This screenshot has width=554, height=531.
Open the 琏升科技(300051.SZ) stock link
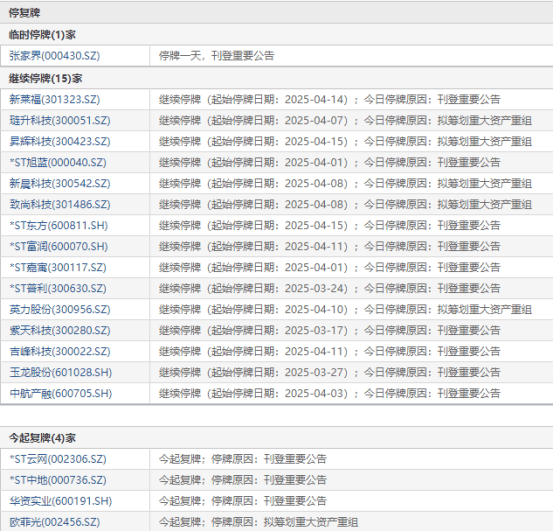pyautogui.click(x=60, y=120)
